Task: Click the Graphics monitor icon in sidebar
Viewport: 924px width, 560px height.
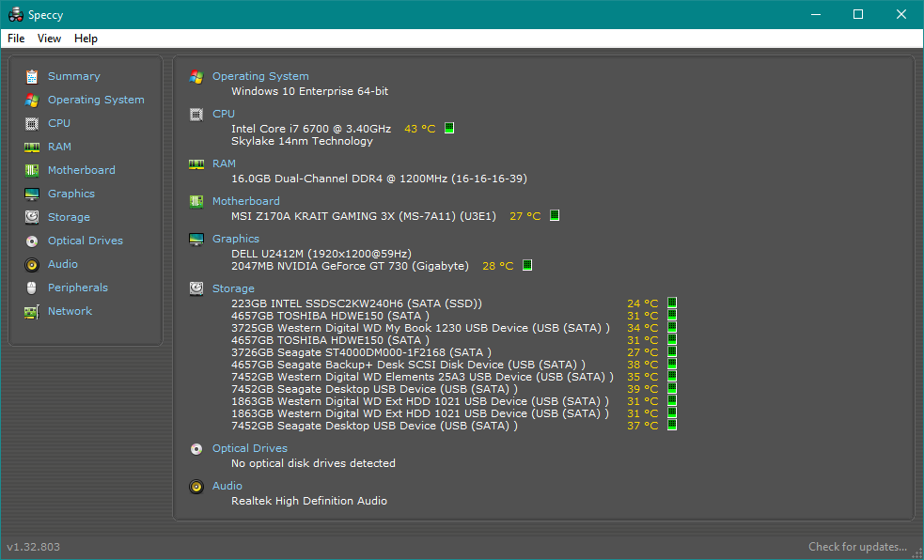Action: click(32, 194)
